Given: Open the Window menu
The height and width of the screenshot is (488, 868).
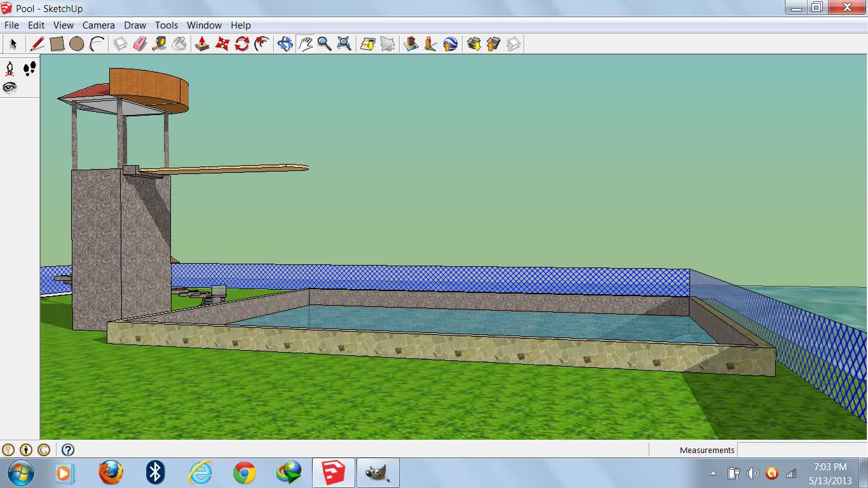Looking at the screenshot, I should point(204,25).
